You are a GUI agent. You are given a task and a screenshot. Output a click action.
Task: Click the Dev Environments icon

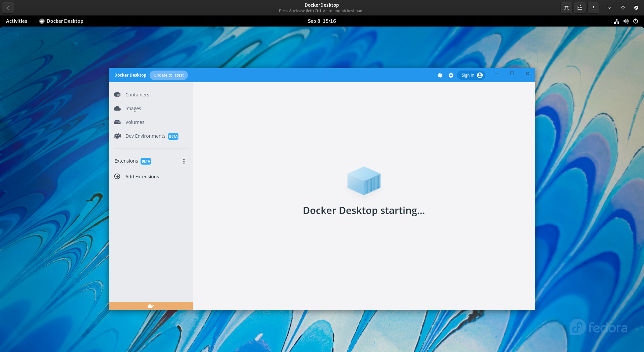117,136
